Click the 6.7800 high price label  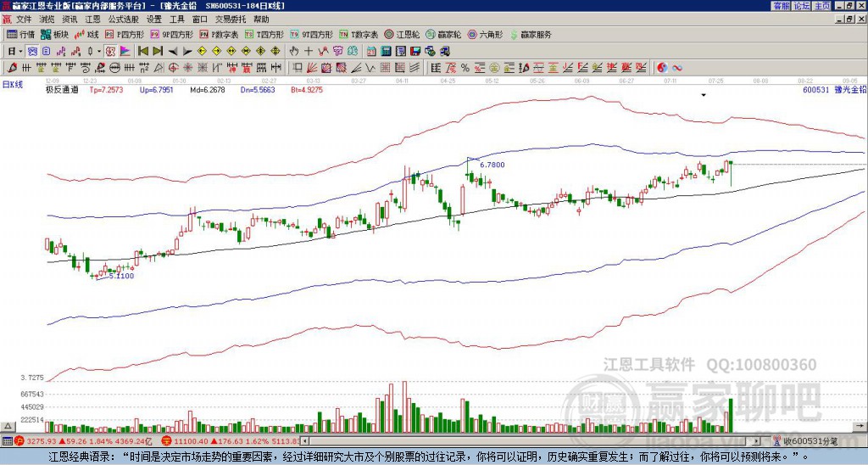tap(492, 165)
